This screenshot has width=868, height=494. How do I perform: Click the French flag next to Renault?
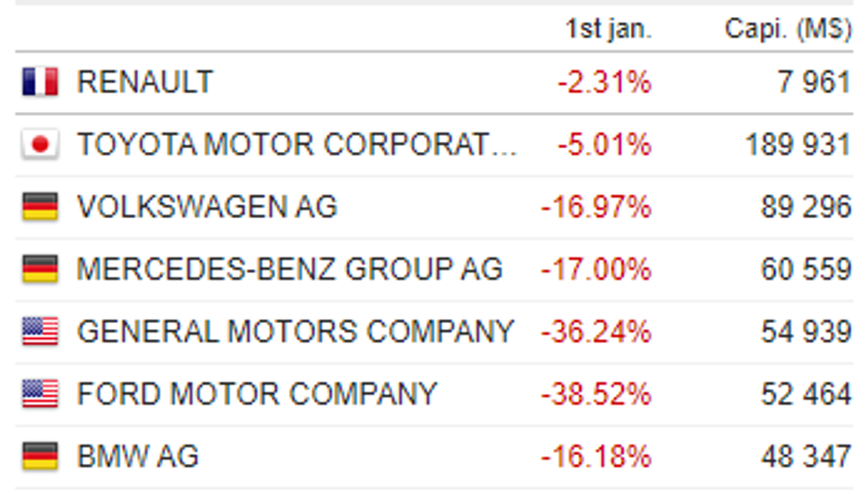(40, 82)
